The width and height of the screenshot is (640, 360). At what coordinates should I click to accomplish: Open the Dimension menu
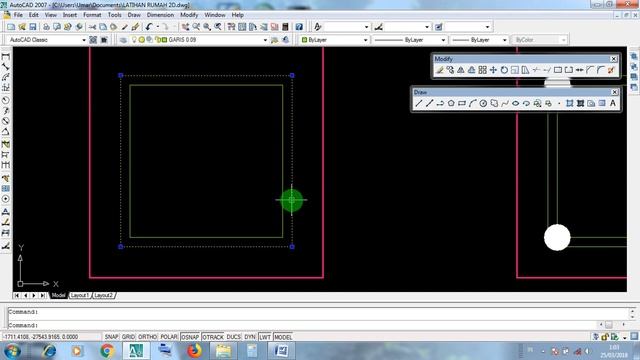click(x=160, y=15)
